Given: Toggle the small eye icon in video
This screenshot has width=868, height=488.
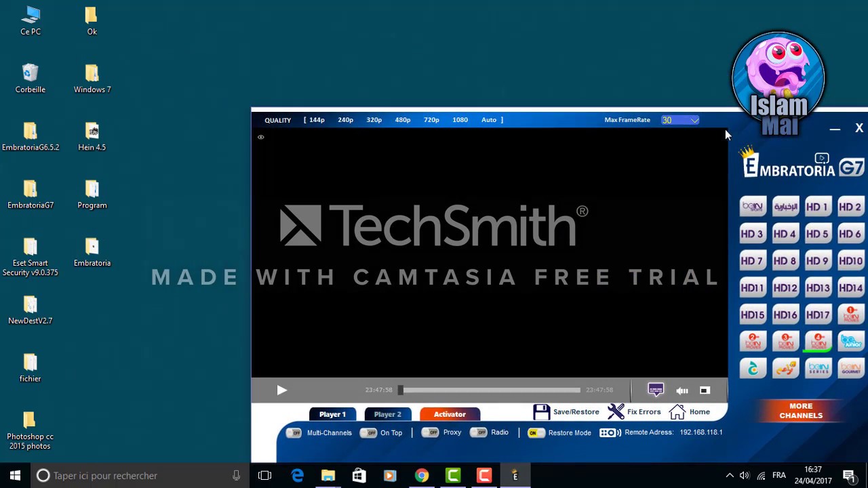Looking at the screenshot, I should [260, 137].
